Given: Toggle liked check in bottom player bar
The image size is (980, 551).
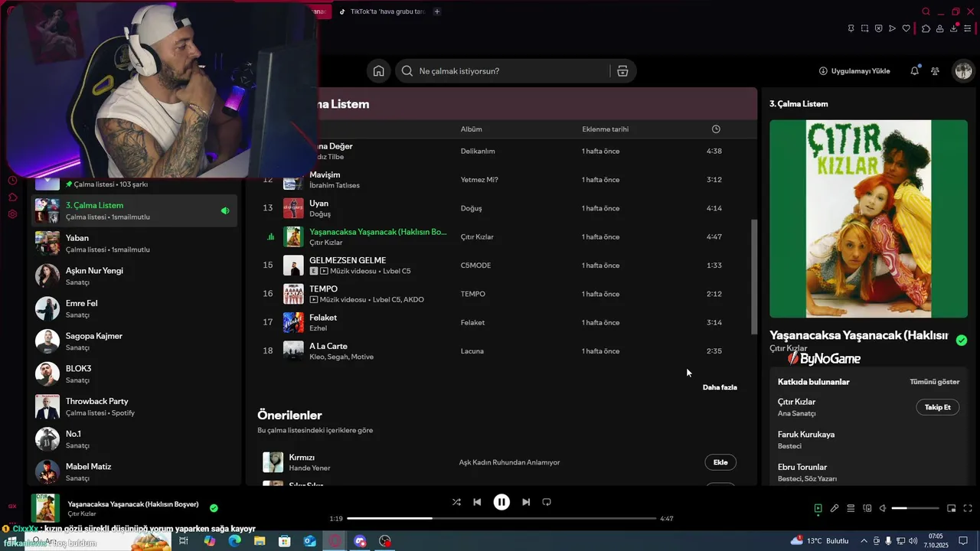Looking at the screenshot, I should click(x=214, y=507).
